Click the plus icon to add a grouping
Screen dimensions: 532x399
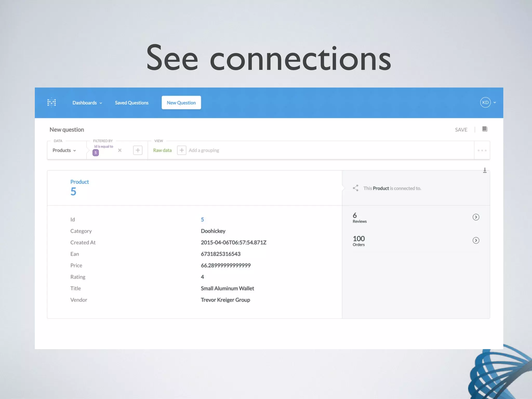pos(182,150)
